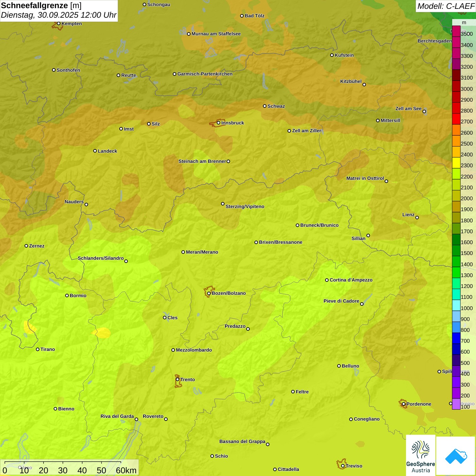The height and width of the screenshot is (476, 476).
Task: Select the Bormio location marker
Action: 67,295
